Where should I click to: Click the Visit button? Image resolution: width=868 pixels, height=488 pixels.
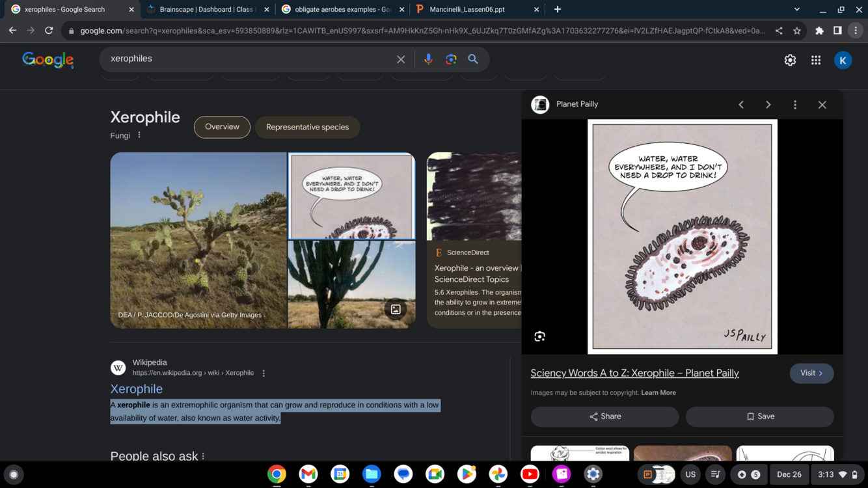811,373
